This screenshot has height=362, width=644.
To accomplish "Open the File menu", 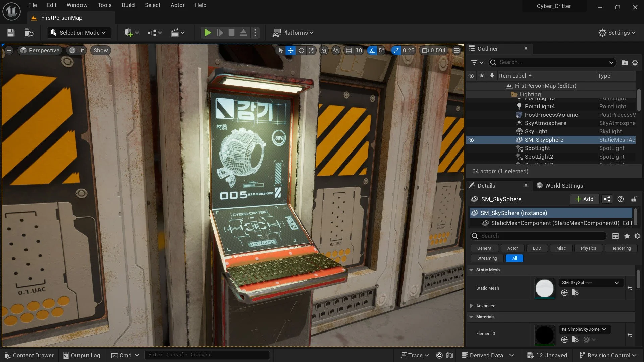I will point(33,5).
